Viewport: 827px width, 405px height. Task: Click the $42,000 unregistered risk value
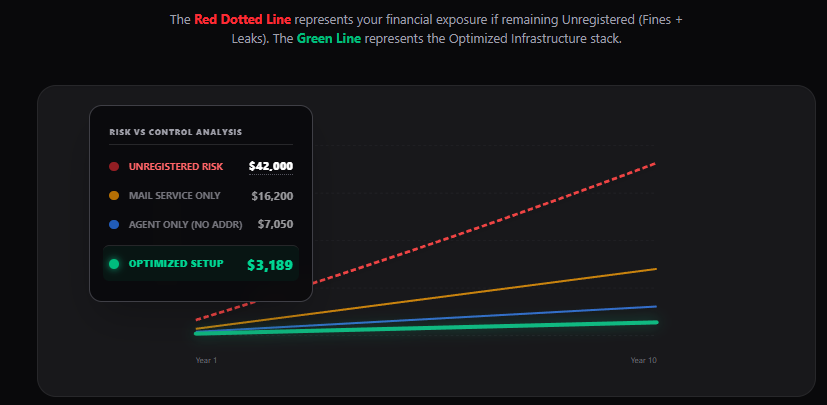coord(271,166)
